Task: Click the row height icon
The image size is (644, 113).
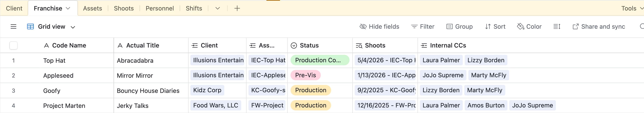Action: 557,27
